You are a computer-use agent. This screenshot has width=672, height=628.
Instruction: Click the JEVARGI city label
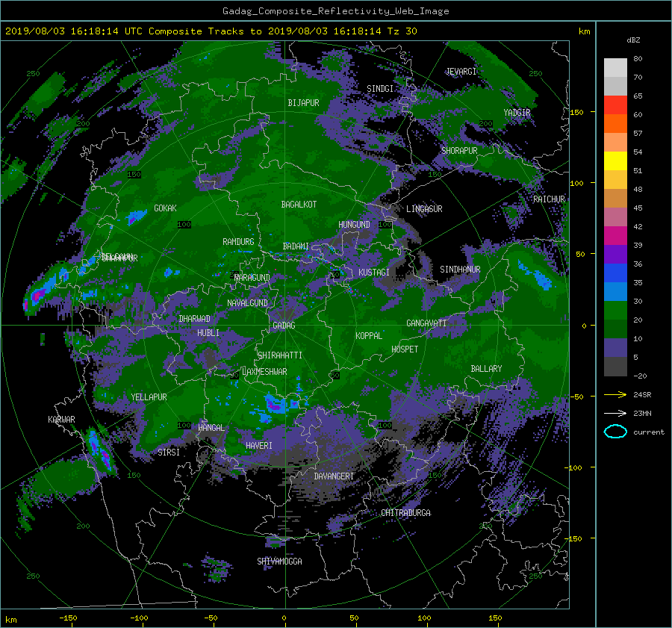coord(461,72)
